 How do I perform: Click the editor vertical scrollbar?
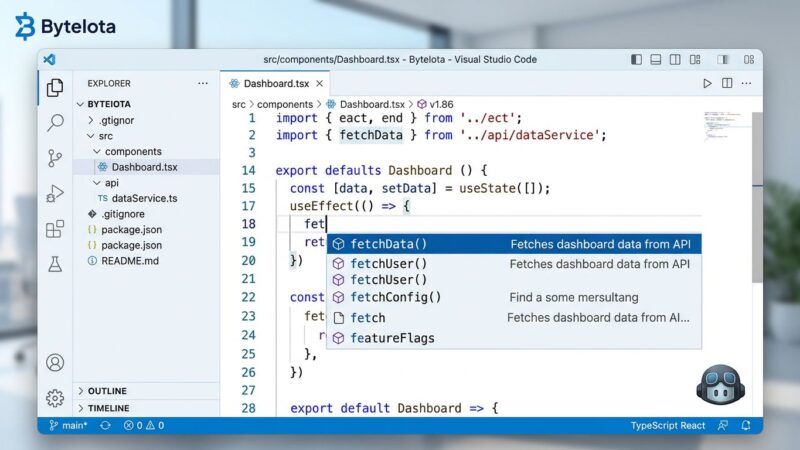[757, 196]
